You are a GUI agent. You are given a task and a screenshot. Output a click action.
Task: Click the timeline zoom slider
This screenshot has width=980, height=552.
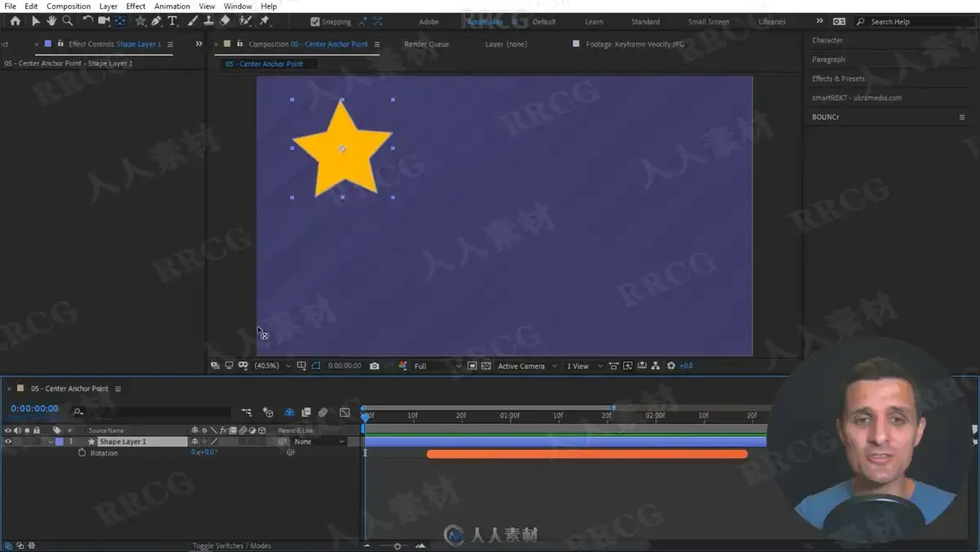point(397,545)
